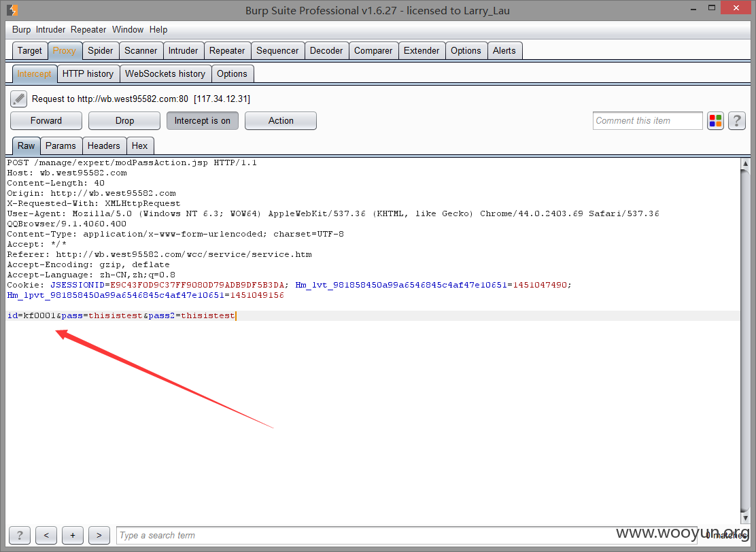The image size is (756, 552).
Task: Select the Proxy tab
Action: [64, 50]
